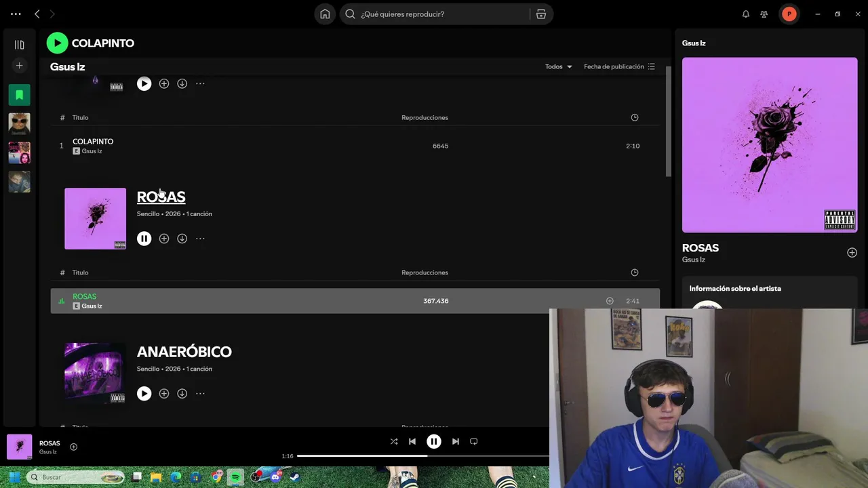Play the ANAERÓBICO single
Screen dimensions: 868x488
pyautogui.click(x=144, y=393)
